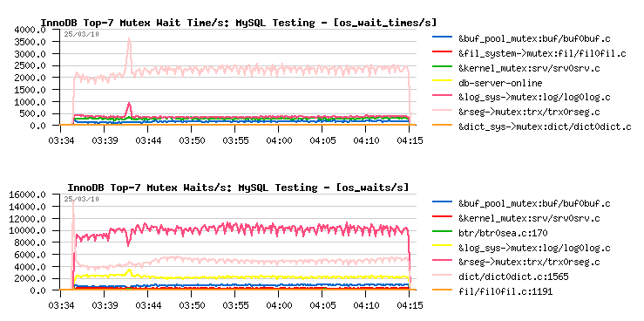Click red swatch beside &fil_system->mutex

(442, 51)
